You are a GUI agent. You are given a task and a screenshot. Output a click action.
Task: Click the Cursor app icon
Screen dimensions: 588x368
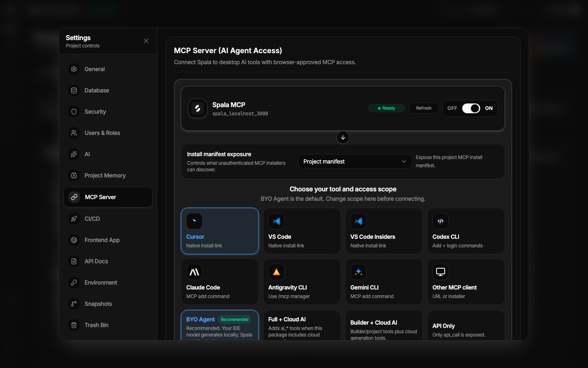pyautogui.click(x=194, y=221)
